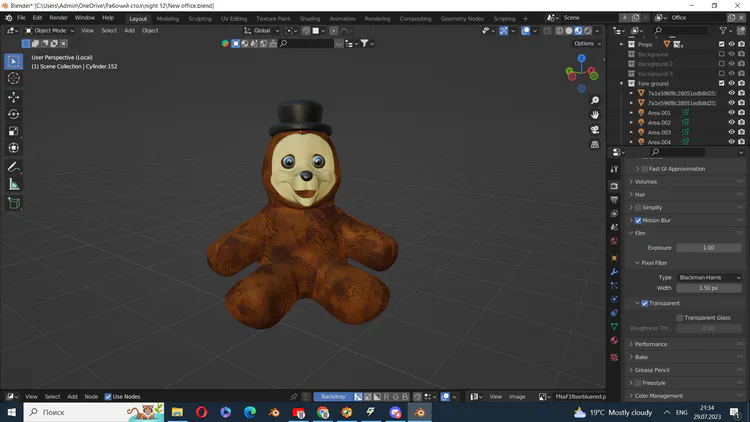
Task: Switch to rendered viewport shading
Action: click(x=588, y=31)
